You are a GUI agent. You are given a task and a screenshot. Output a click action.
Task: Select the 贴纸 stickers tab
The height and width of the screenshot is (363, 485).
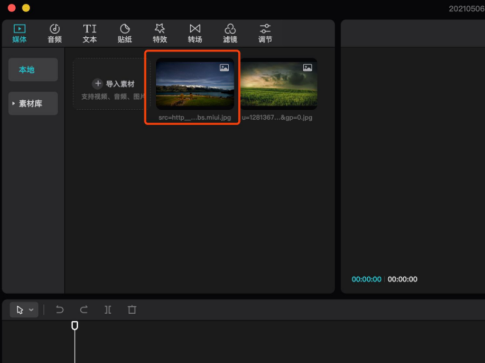[125, 33]
